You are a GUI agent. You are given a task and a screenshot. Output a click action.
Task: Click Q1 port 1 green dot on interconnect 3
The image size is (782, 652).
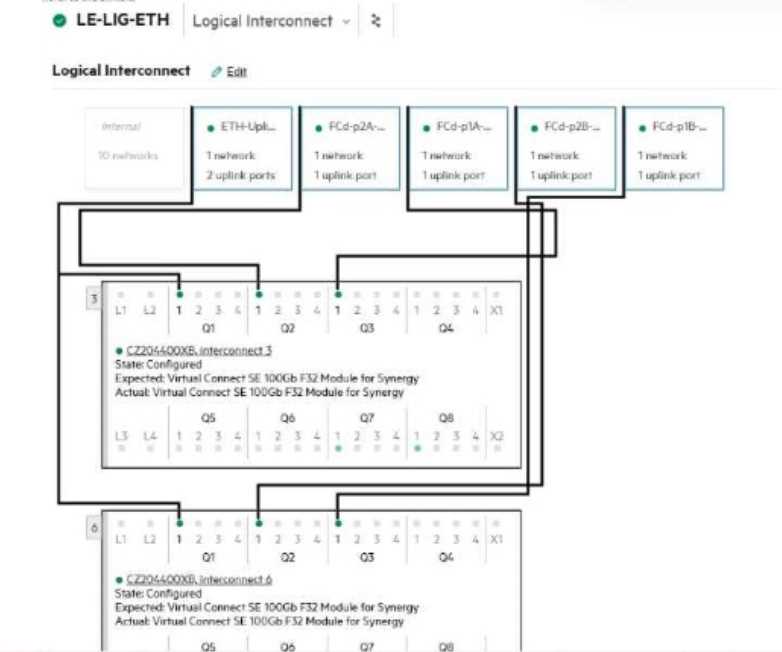click(x=180, y=295)
